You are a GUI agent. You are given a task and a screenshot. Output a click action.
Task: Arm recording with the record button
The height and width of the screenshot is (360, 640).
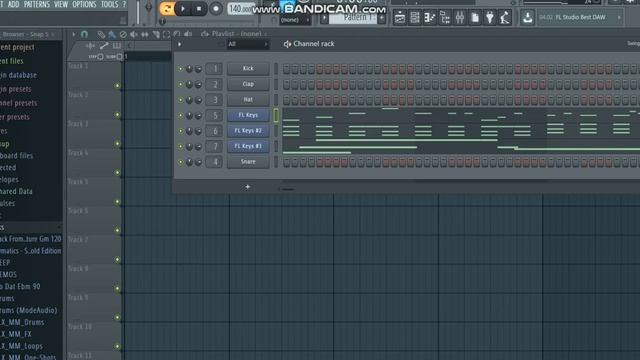coord(216,9)
